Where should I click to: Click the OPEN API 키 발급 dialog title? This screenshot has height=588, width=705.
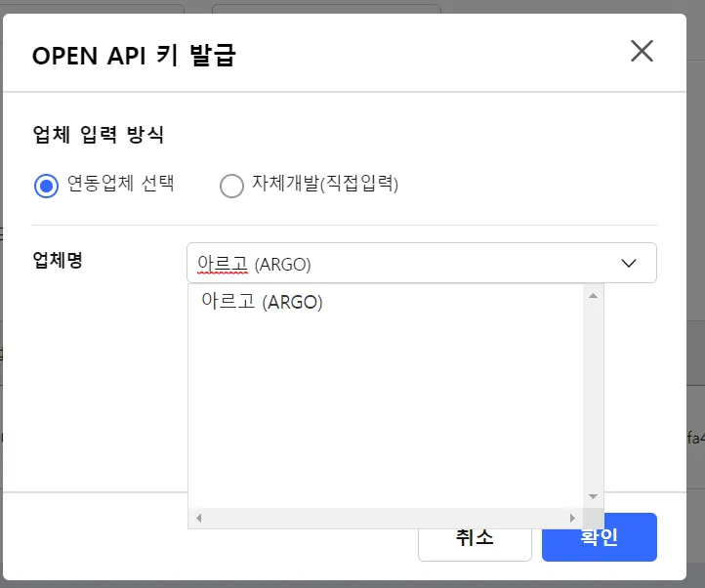click(134, 55)
